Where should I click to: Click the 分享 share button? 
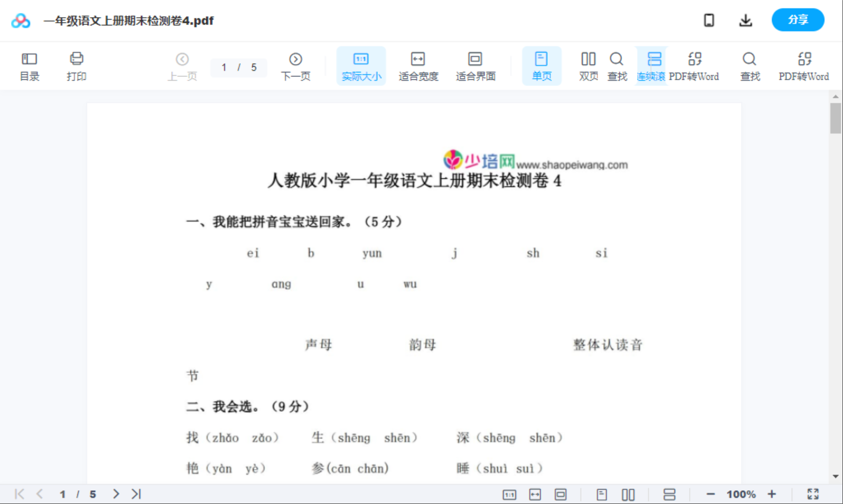tap(798, 20)
